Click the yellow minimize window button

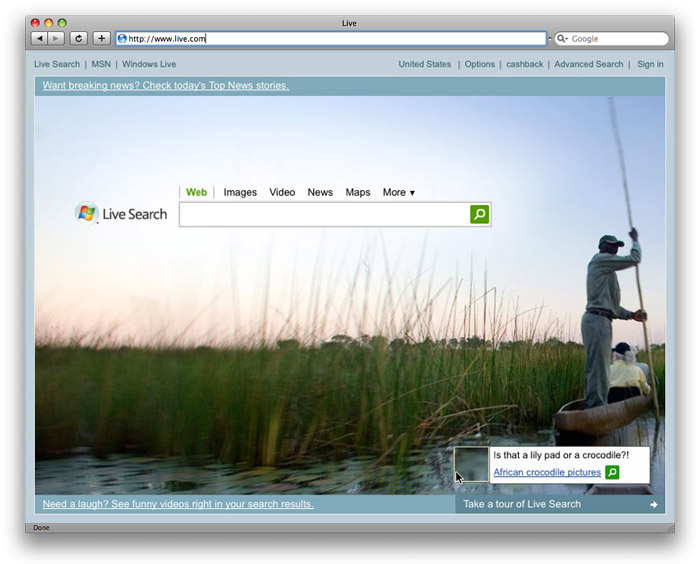coord(49,23)
